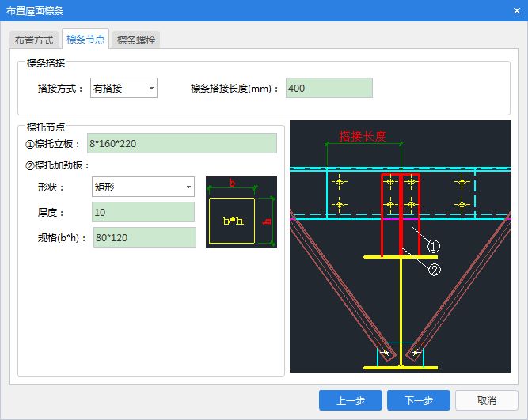The width and height of the screenshot is (528, 420).
Task: Click the 檩条搭接长度 field showing 400
Action: pyautogui.click(x=329, y=88)
